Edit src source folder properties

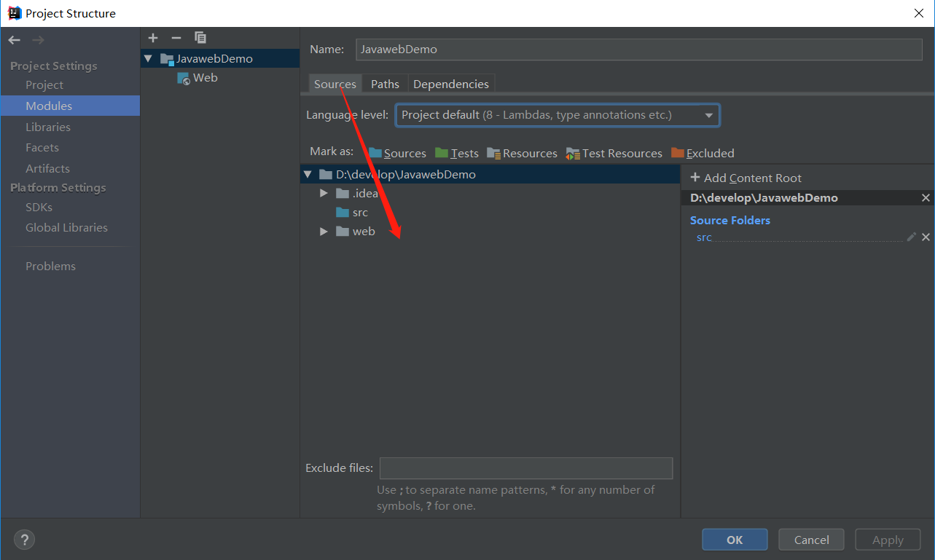[x=911, y=237]
